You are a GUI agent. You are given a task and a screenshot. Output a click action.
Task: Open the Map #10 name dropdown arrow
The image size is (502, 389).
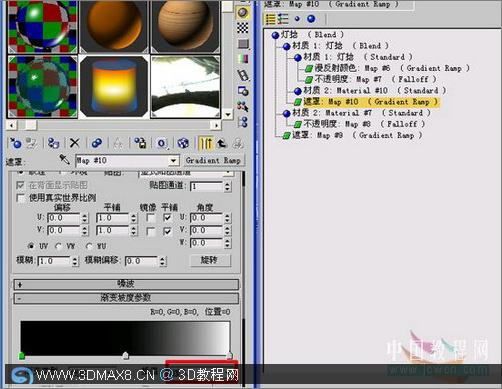pyautogui.click(x=173, y=161)
